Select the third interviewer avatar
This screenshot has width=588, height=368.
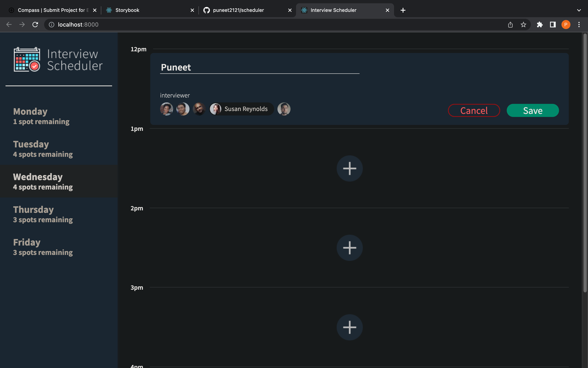tap(199, 109)
